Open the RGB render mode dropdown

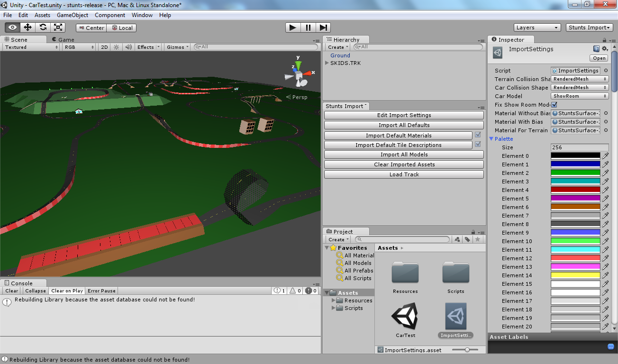click(80, 47)
